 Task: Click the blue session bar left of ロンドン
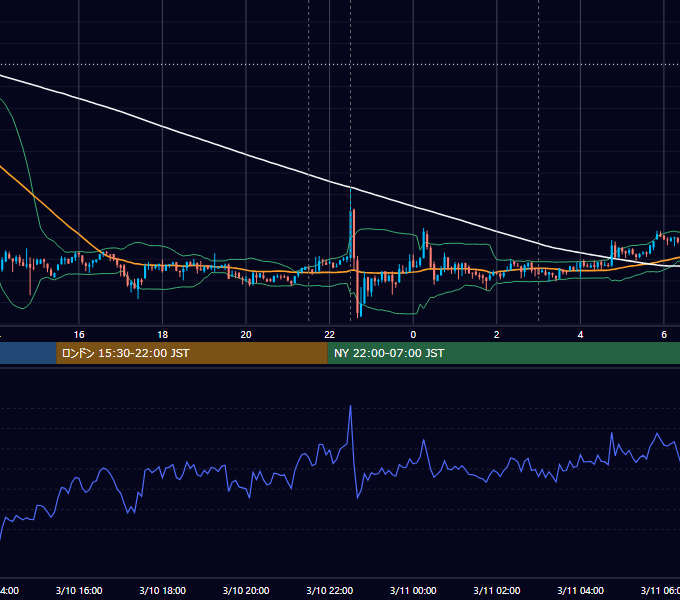(x=28, y=353)
